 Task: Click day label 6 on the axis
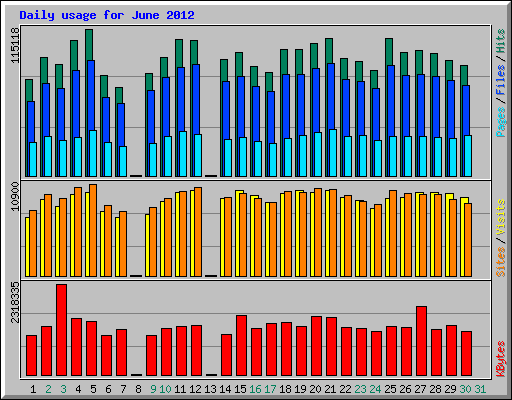coord(108,389)
